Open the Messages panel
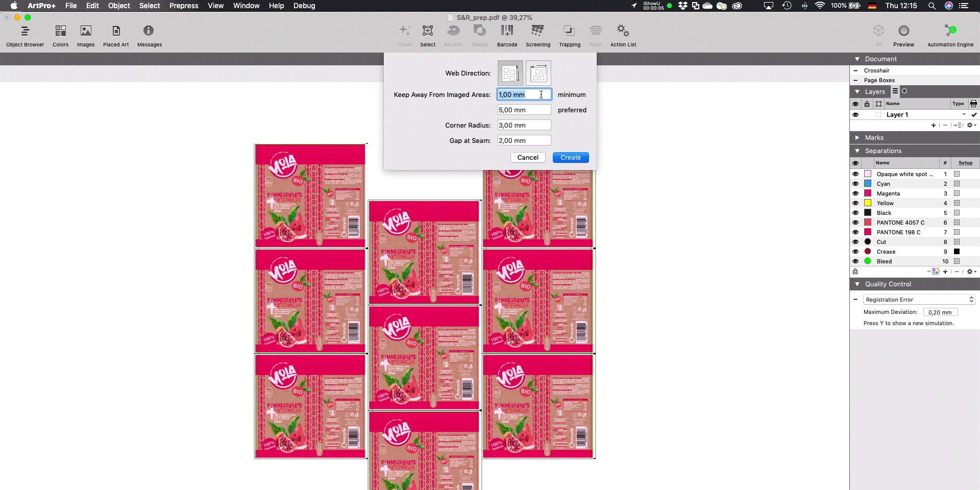Viewport: 980px width, 490px height. [x=149, y=36]
